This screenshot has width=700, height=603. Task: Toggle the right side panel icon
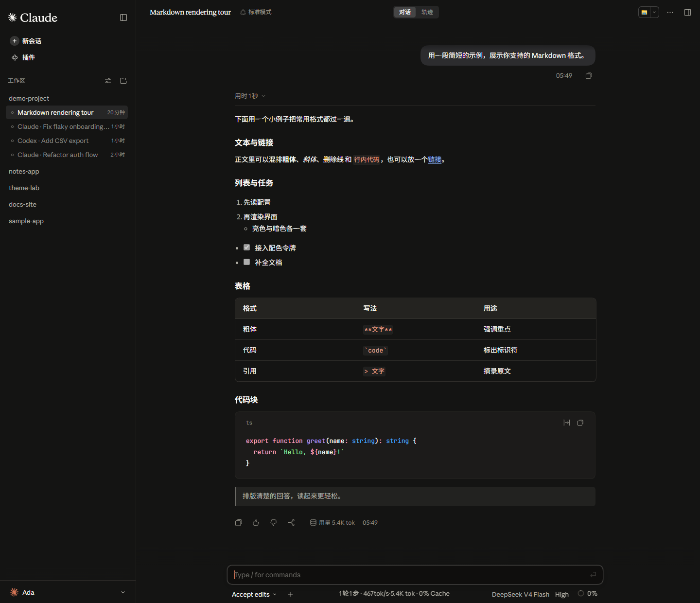(687, 12)
